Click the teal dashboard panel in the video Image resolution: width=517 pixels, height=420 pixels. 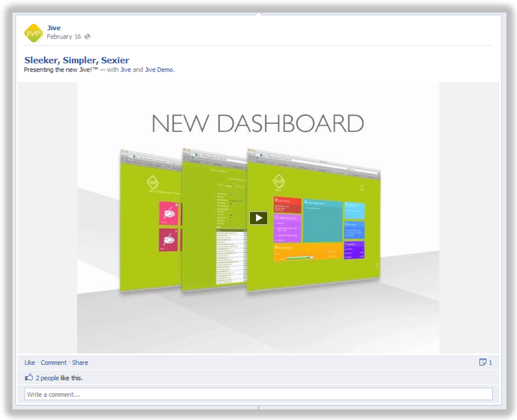[323, 221]
